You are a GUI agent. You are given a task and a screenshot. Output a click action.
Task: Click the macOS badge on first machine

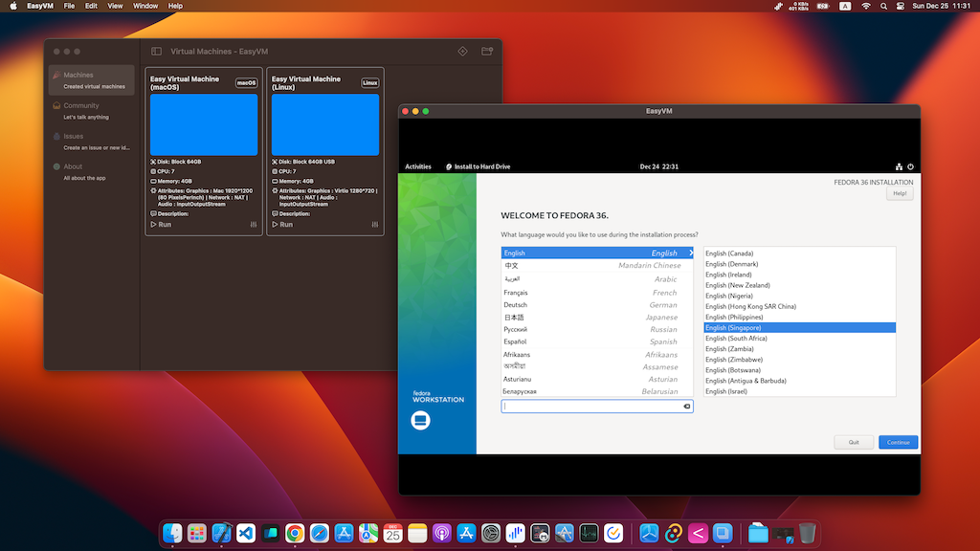click(x=246, y=82)
